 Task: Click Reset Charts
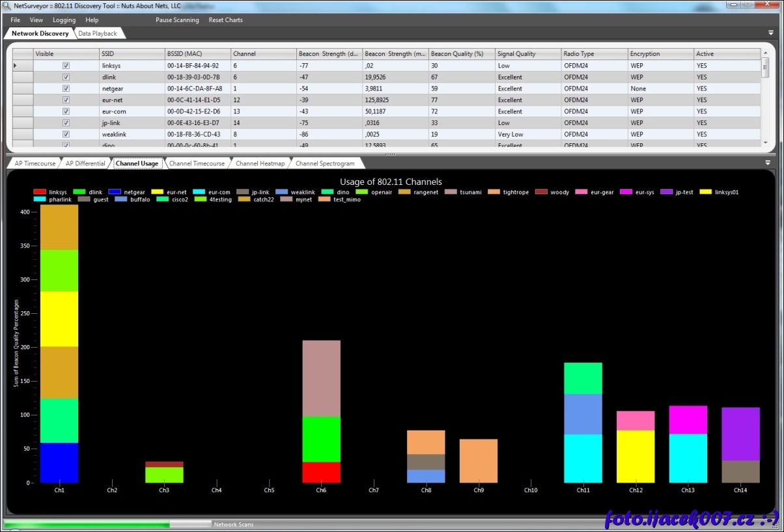(225, 20)
